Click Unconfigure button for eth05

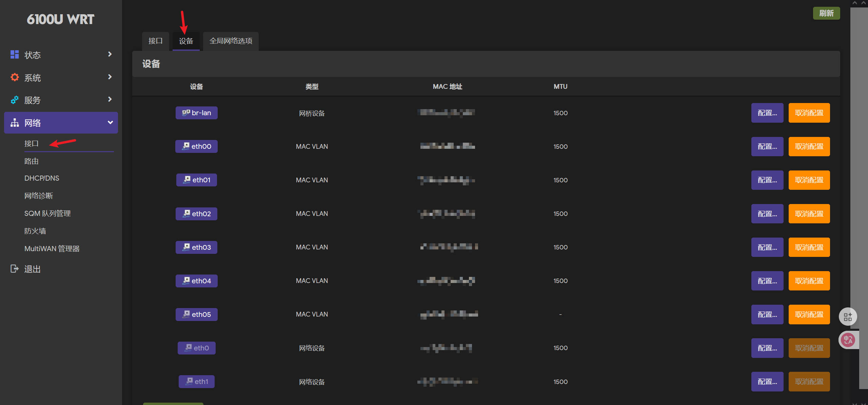click(x=809, y=315)
